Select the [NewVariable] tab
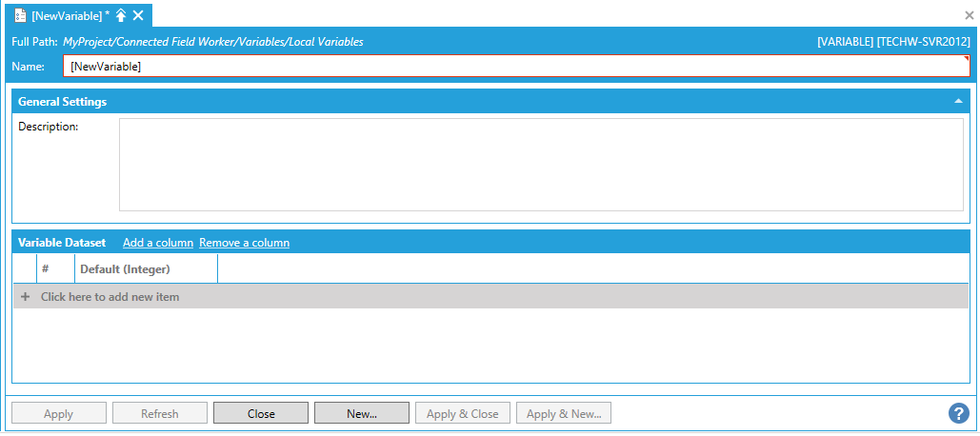The image size is (980, 436). point(66,15)
